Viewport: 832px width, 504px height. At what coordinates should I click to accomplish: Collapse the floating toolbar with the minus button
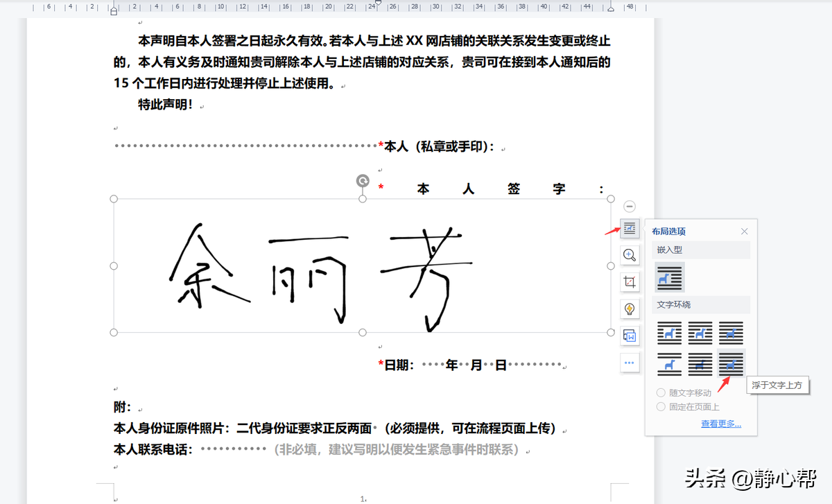(630, 206)
